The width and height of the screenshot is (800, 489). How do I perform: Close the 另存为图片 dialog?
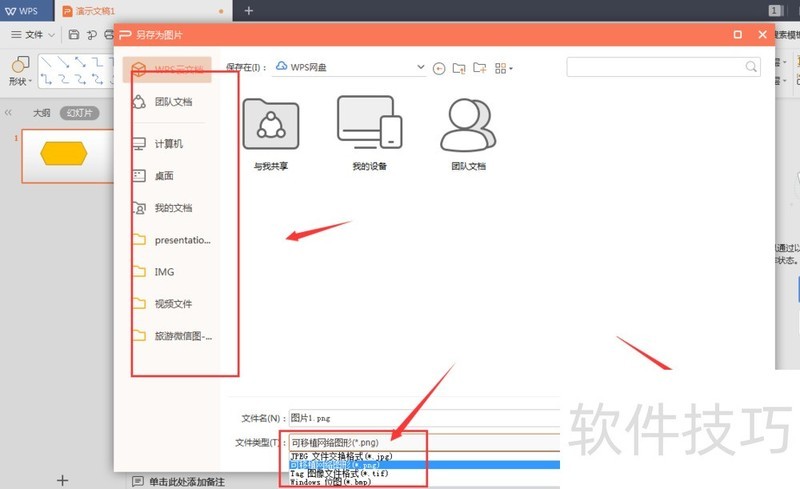point(762,34)
